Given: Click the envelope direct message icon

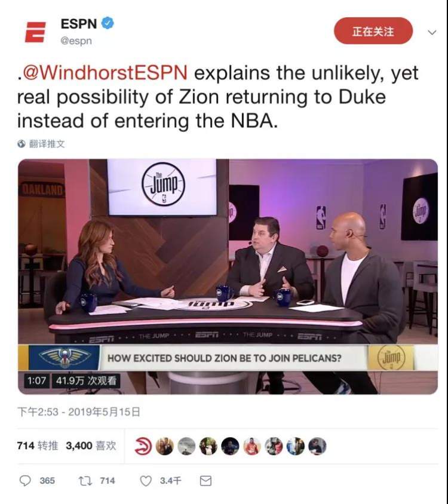Looking at the screenshot, I should tap(205, 481).
